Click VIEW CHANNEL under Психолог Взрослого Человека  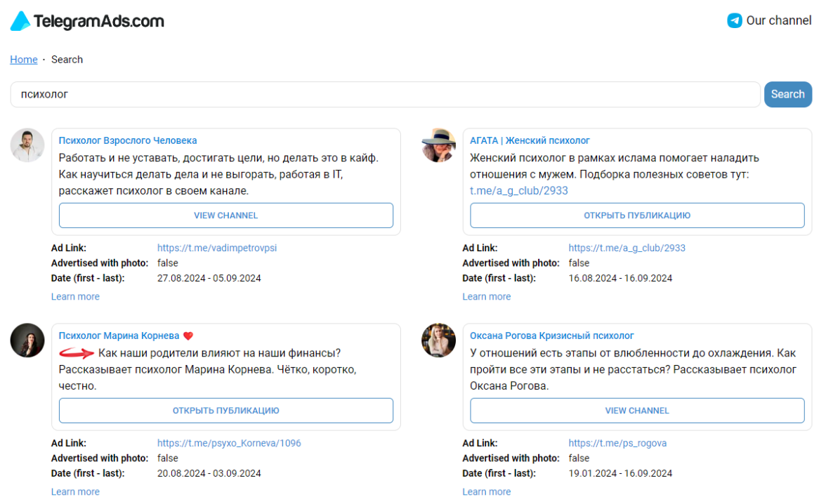(225, 215)
